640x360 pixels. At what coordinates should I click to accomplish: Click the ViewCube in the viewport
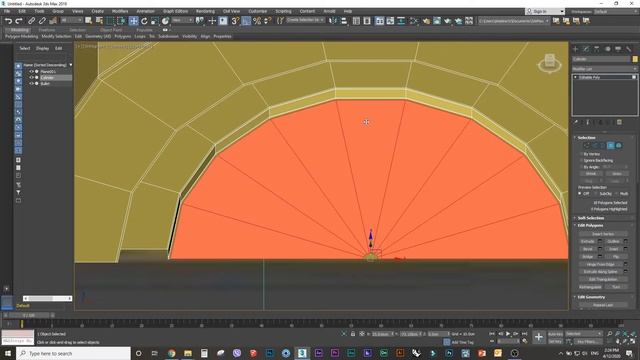(x=549, y=63)
